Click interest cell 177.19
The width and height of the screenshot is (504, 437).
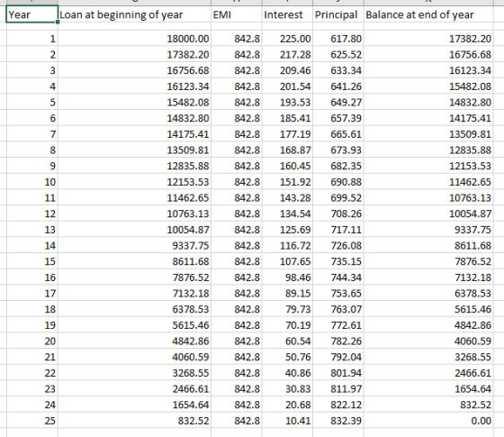(x=287, y=134)
